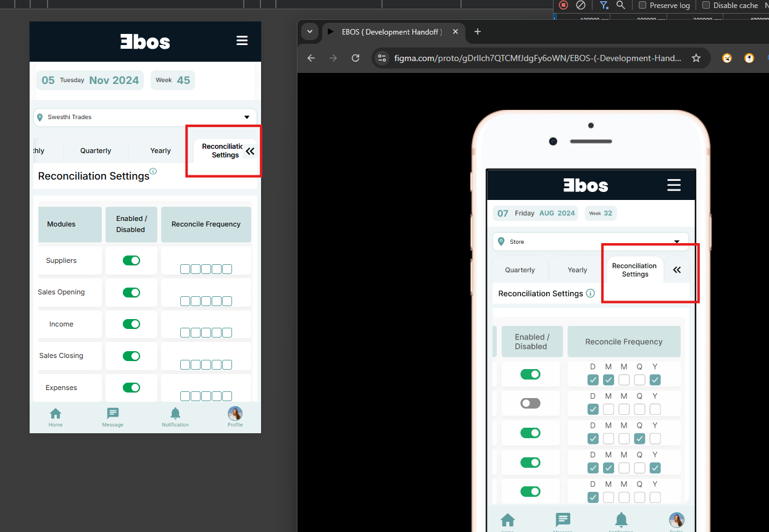
Task: Enable the gray switched-off toggle in Figma prototype
Action: click(x=530, y=403)
